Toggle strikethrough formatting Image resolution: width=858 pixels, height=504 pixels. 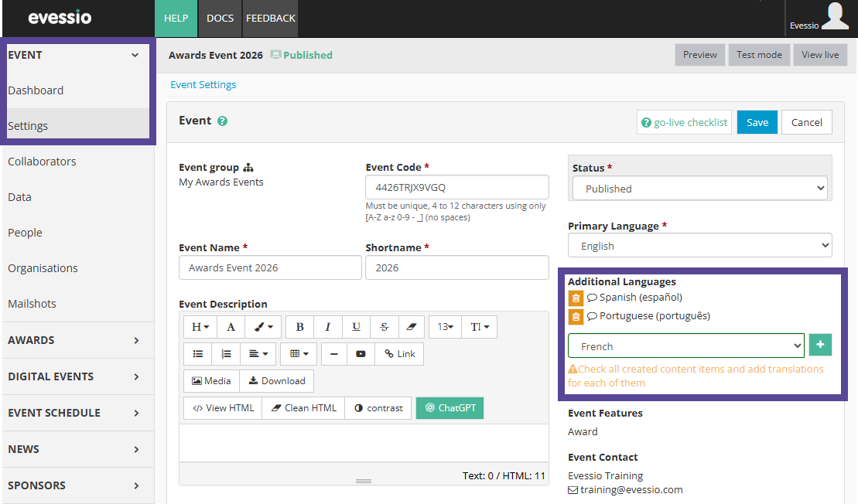click(385, 327)
